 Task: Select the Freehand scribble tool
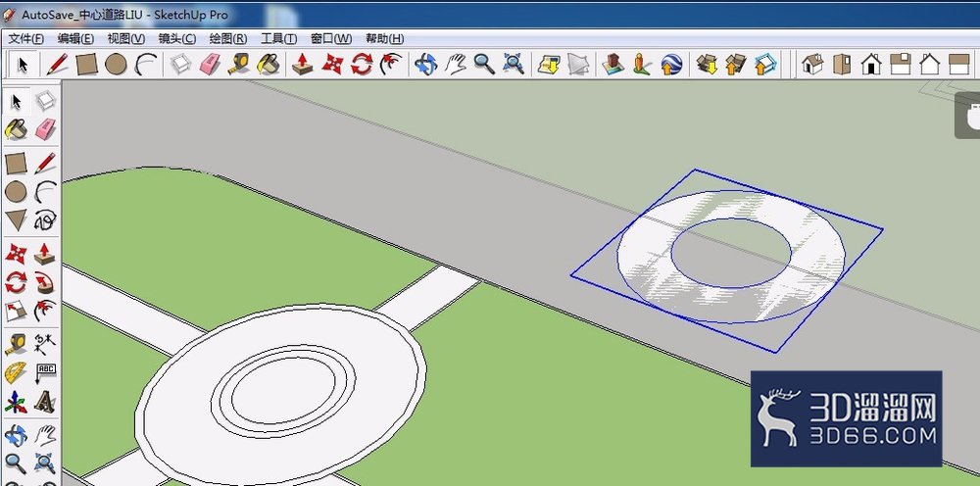[x=45, y=219]
